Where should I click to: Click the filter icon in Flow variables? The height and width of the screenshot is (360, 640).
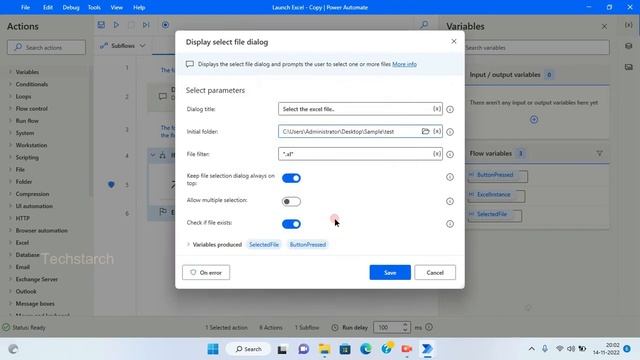(x=599, y=153)
